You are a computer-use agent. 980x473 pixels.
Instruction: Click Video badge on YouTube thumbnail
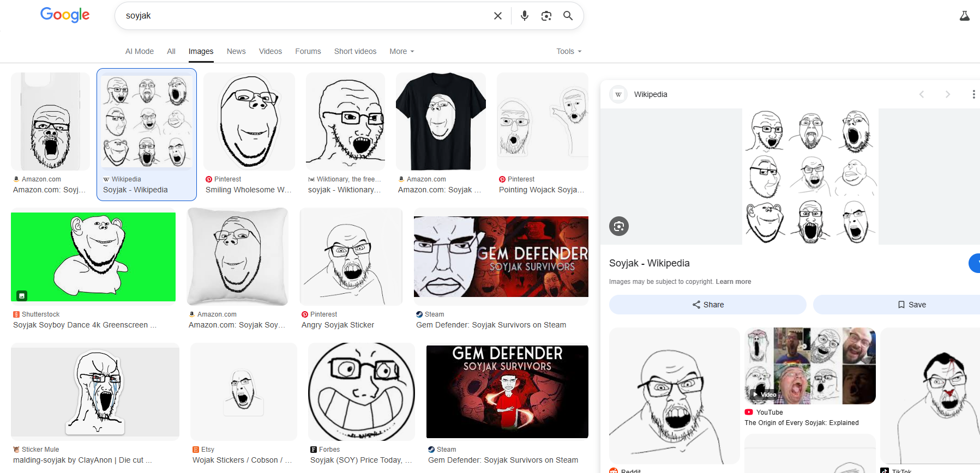763,395
